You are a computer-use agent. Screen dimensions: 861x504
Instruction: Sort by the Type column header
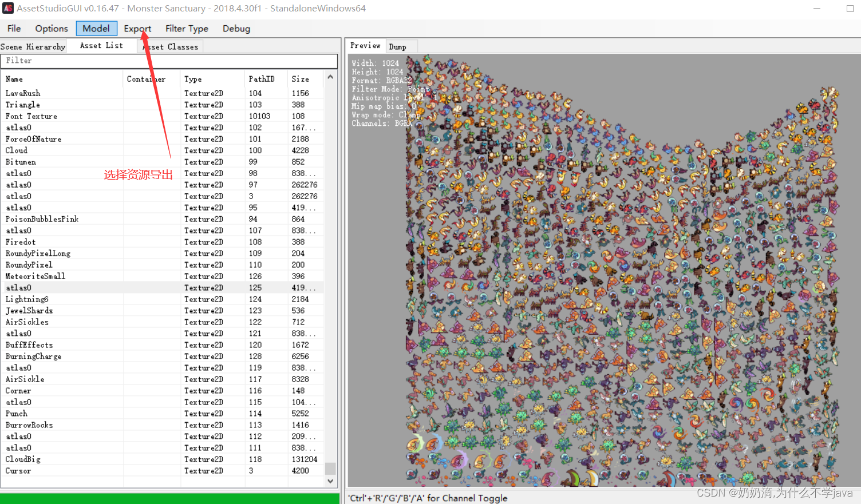click(212, 79)
